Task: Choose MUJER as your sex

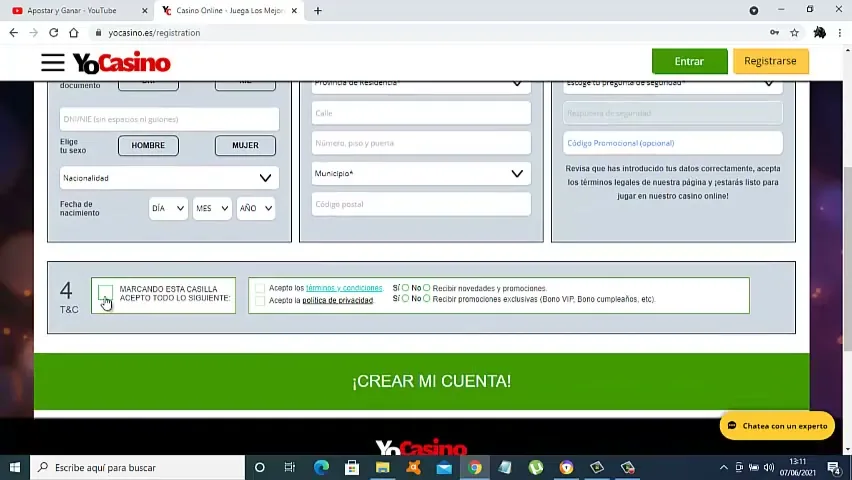Action: 245,145
